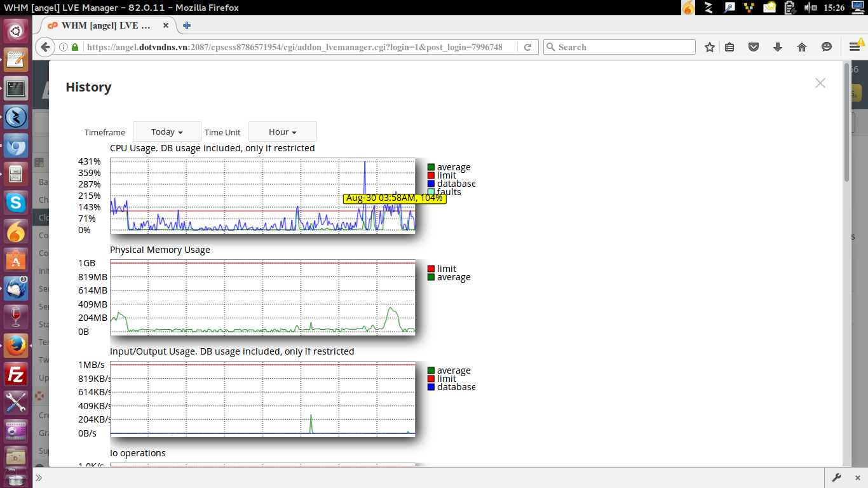
Task: Click the volume indicator in top panel
Action: coord(810,8)
